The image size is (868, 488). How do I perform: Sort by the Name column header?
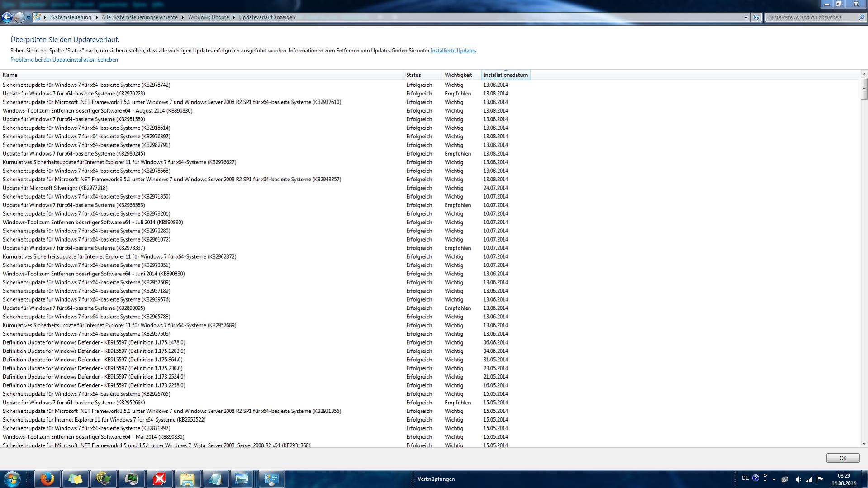[202, 75]
